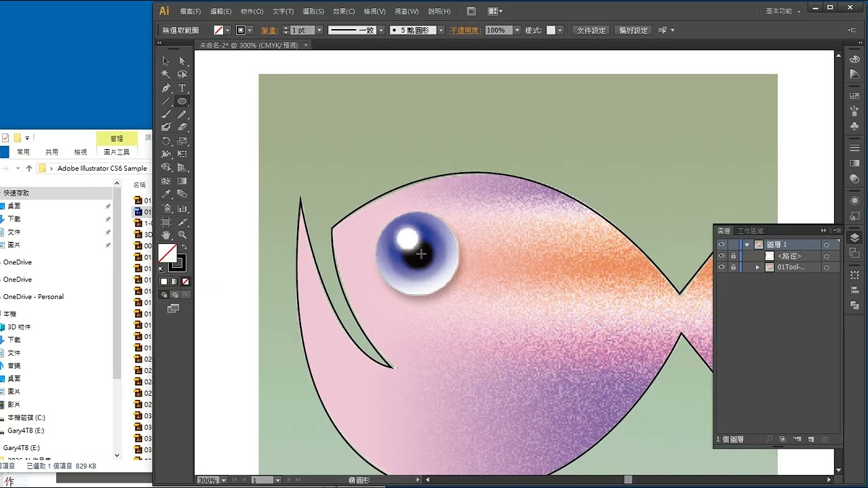868x488 pixels.
Task: Select the Ellipse tool
Action: pos(182,101)
